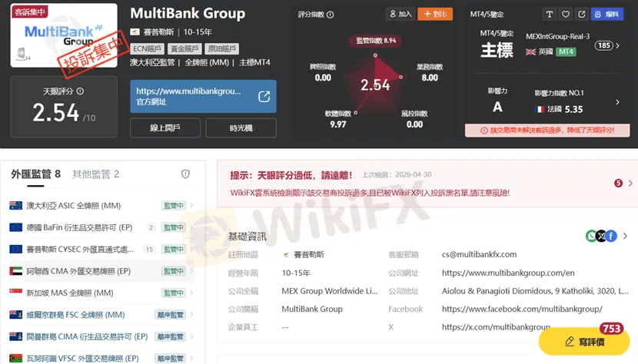Viewport: 638px width, 364px height.
Task: Click the Cyprus flag beside 賽普勒斯 in header
Action: point(135,31)
